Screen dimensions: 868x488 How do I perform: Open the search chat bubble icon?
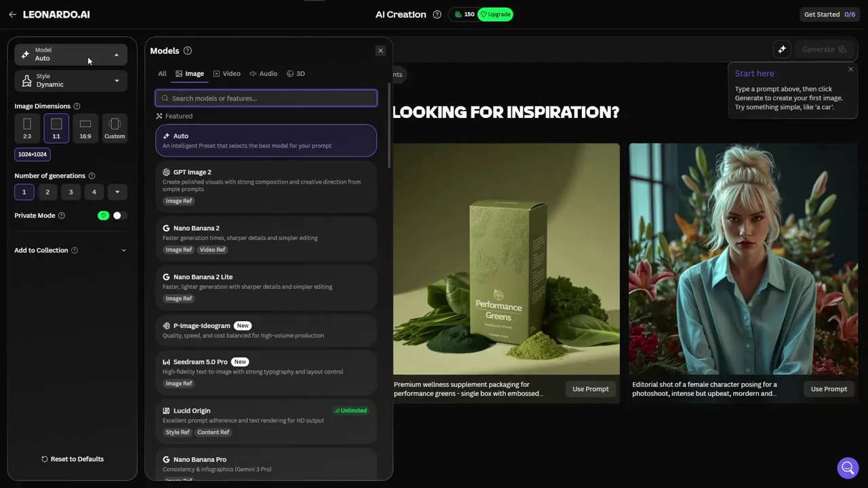click(848, 468)
